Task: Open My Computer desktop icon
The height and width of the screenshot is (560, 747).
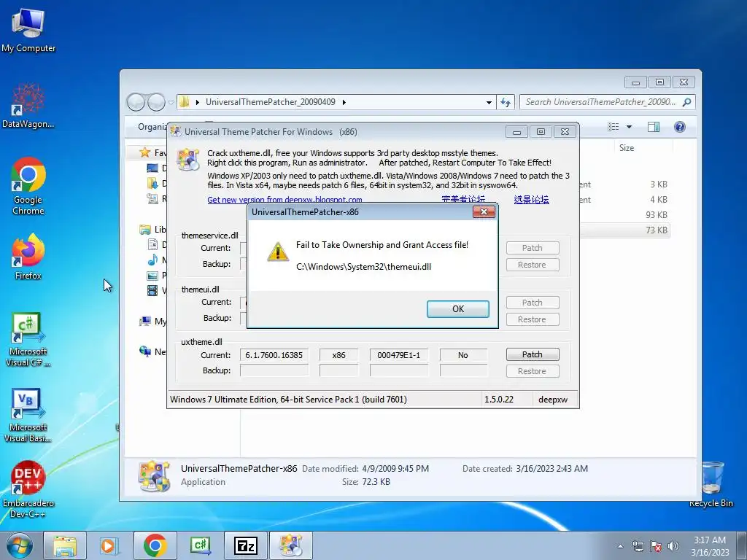Action: (28, 30)
